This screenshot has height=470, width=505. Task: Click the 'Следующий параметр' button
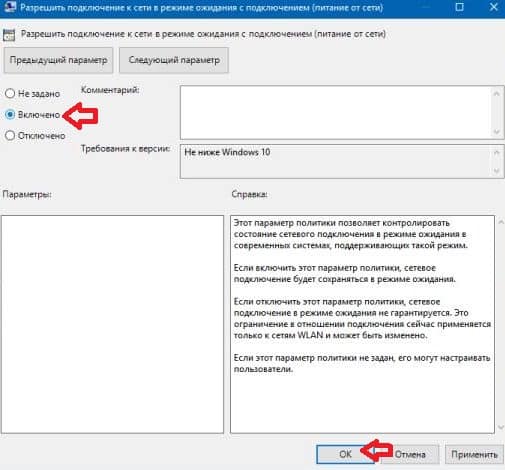click(x=174, y=60)
